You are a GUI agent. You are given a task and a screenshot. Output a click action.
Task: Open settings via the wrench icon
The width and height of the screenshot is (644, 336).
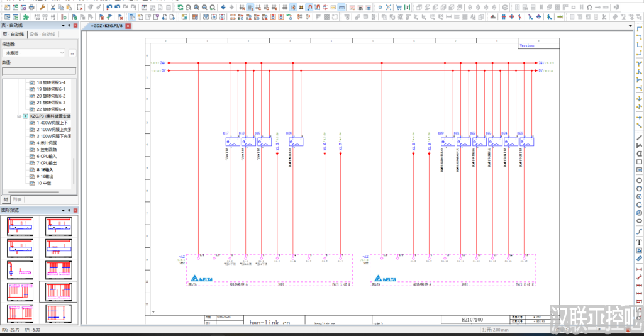pyautogui.click(x=42, y=8)
